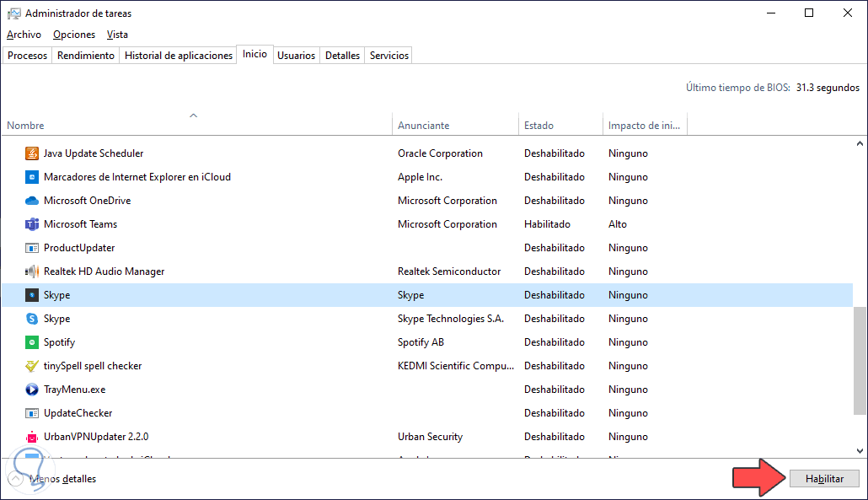Click the Habilitar button
This screenshot has height=500, width=868.
coord(824,478)
